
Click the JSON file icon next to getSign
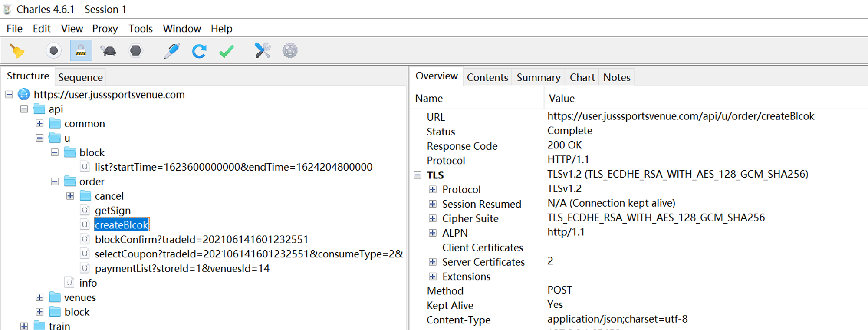click(85, 210)
